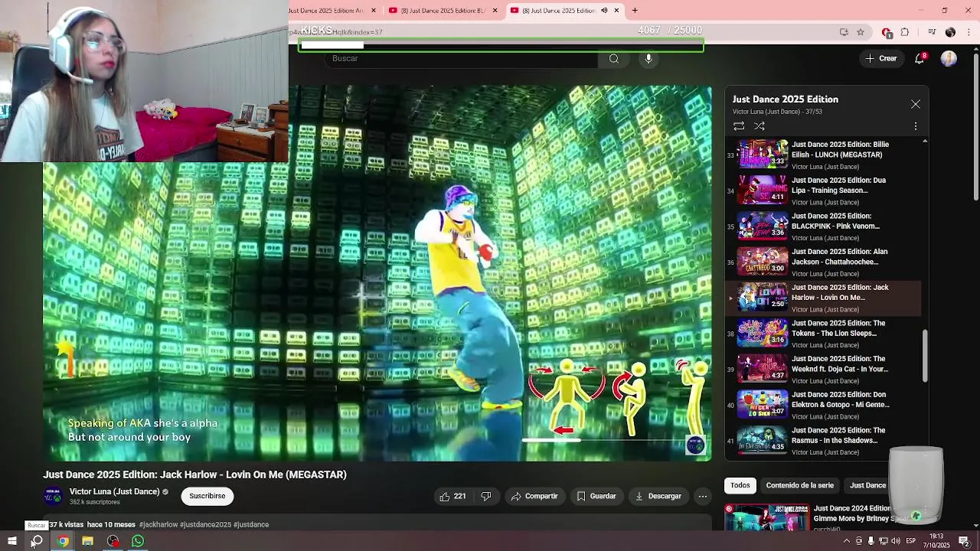980x551 pixels.
Task: Open the ESP language indicator
Action: (911, 541)
